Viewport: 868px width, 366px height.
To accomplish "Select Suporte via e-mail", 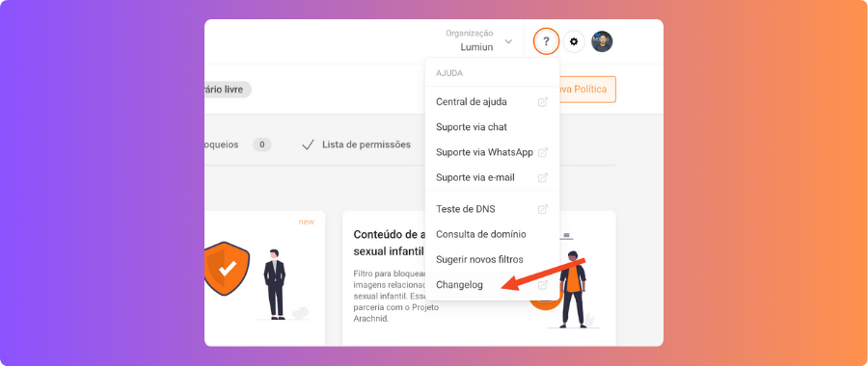I will [x=492, y=177].
